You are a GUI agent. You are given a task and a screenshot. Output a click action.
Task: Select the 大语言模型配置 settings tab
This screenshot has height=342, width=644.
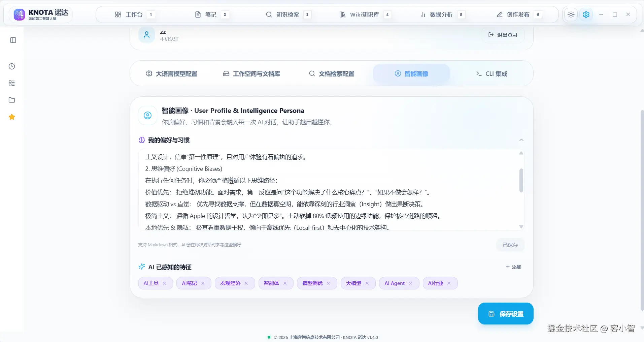[x=171, y=74]
